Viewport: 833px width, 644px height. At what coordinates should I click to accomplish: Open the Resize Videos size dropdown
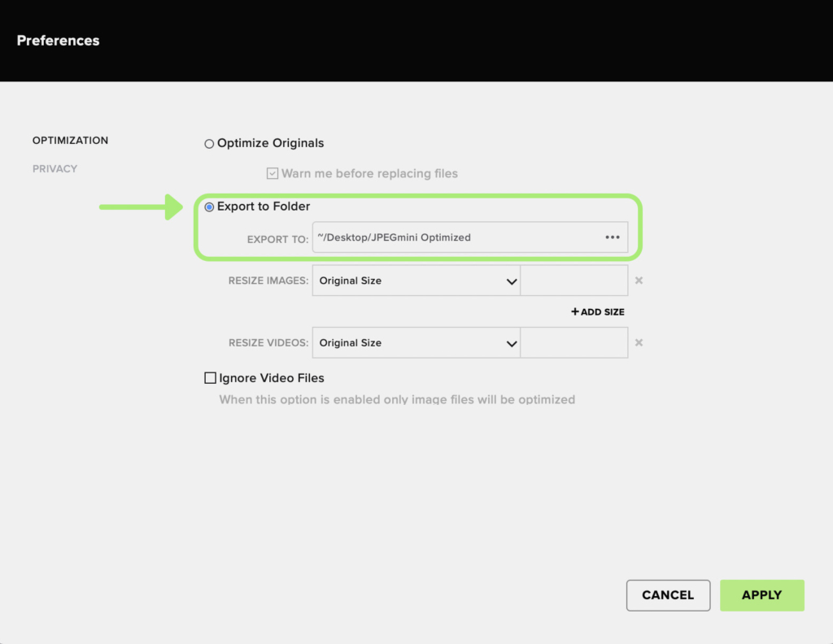(416, 343)
